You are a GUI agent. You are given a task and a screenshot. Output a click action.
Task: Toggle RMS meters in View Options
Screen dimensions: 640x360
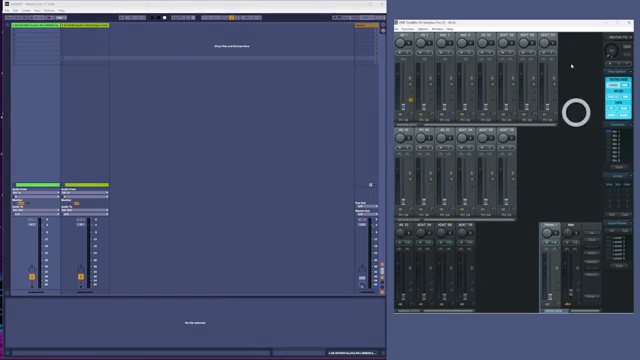(x=626, y=97)
